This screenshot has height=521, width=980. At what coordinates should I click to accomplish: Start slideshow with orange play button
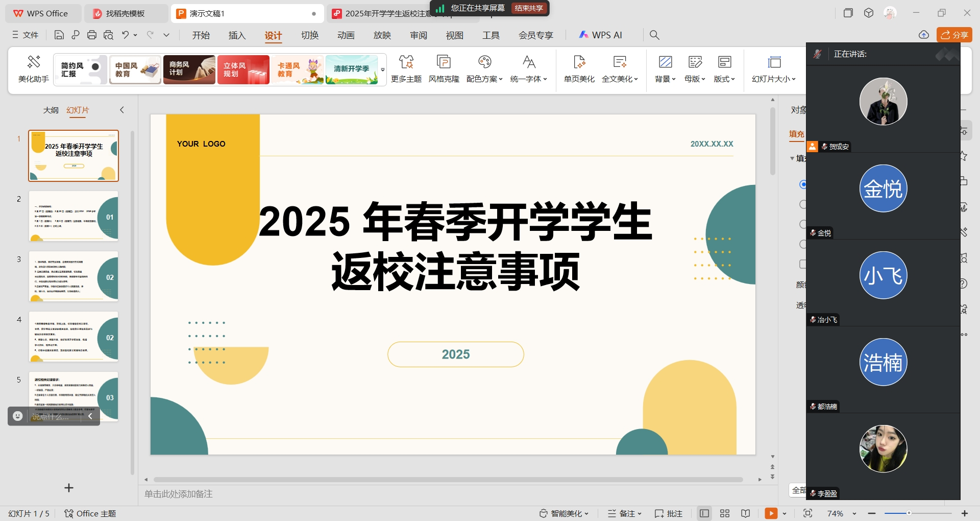click(771, 513)
